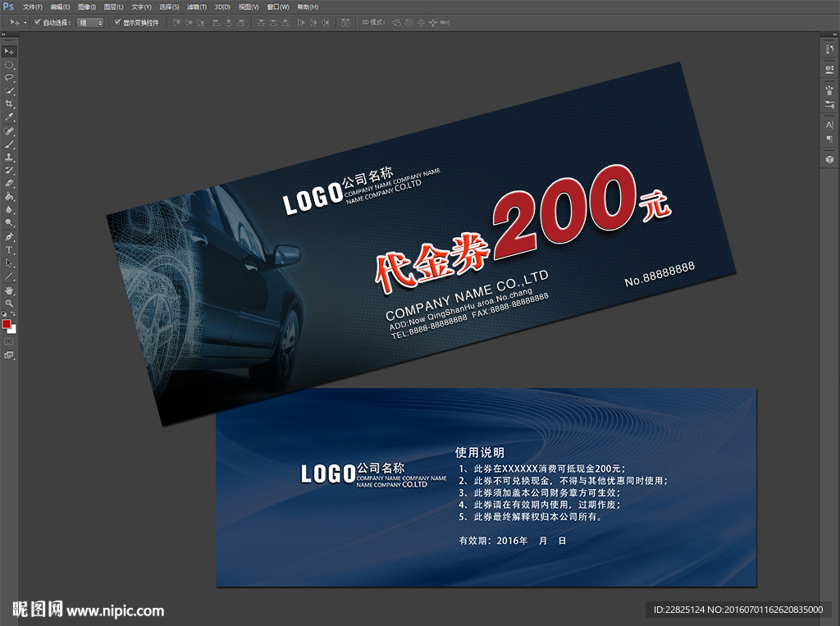This screenshot has width=840, height=626.
Task: Select the Paint Bucket tool
Action: [9, 197]
